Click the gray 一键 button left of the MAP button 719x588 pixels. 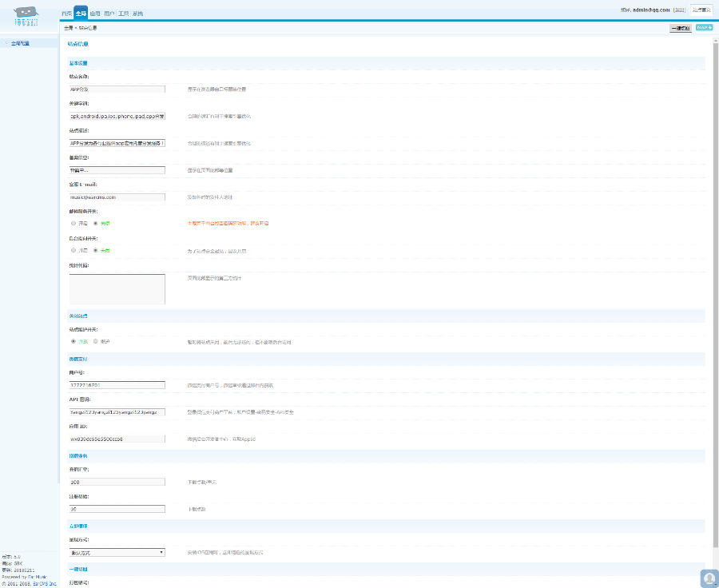(681, 28)
